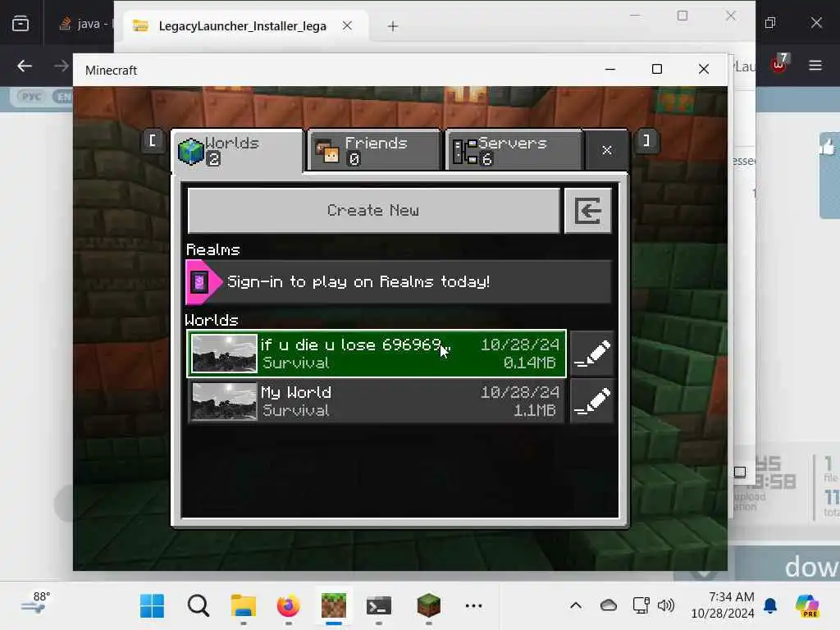Click the browser back arrow

coord(25,66)
